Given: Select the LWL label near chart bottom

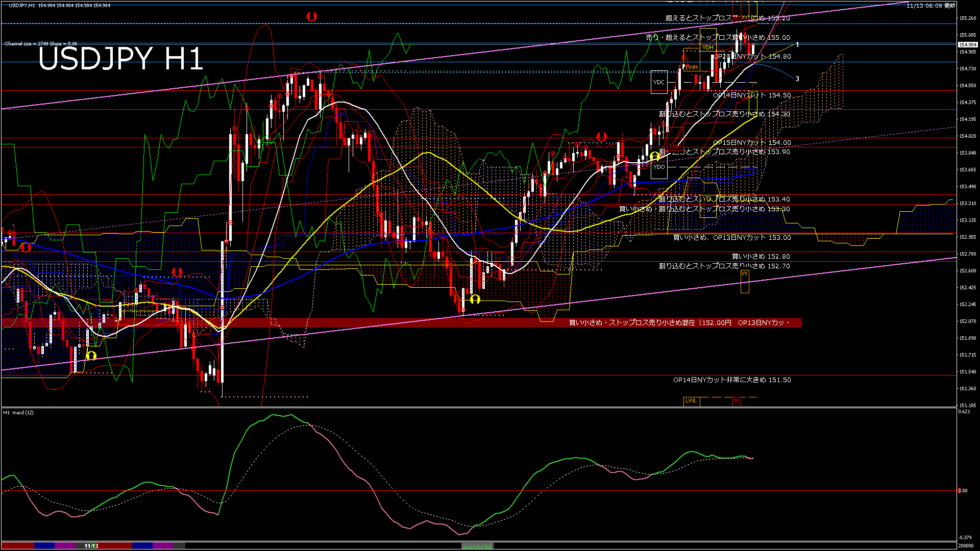Looking at the screenshot, I should (691, 401).
